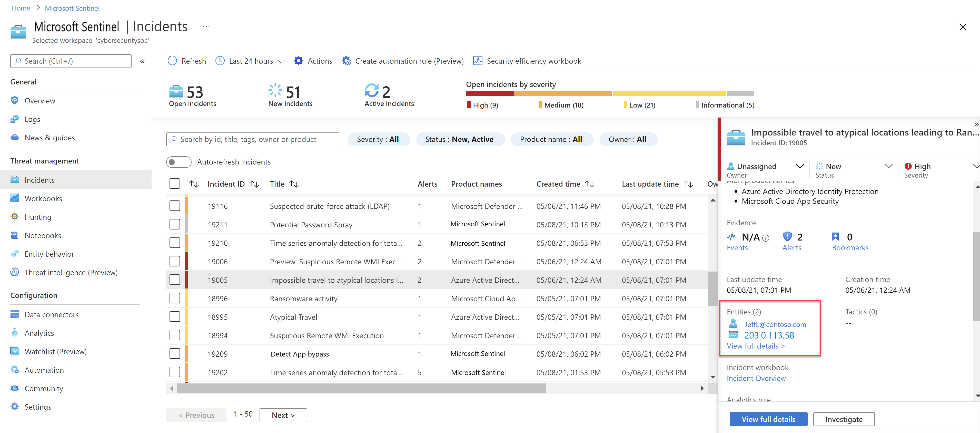980x433 pixels.
Task: Click the High severity red bar segment
Action: (x=490, y=94)
